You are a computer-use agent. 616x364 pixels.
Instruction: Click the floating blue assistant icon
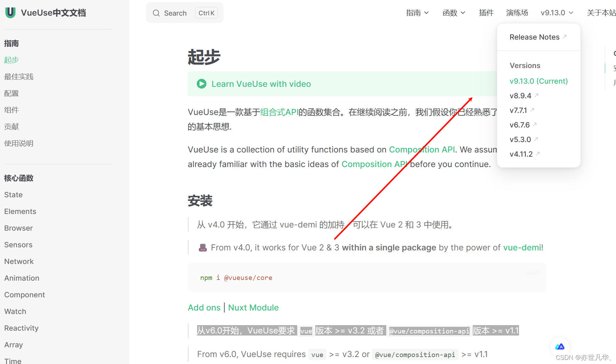[x=560, y=347]
